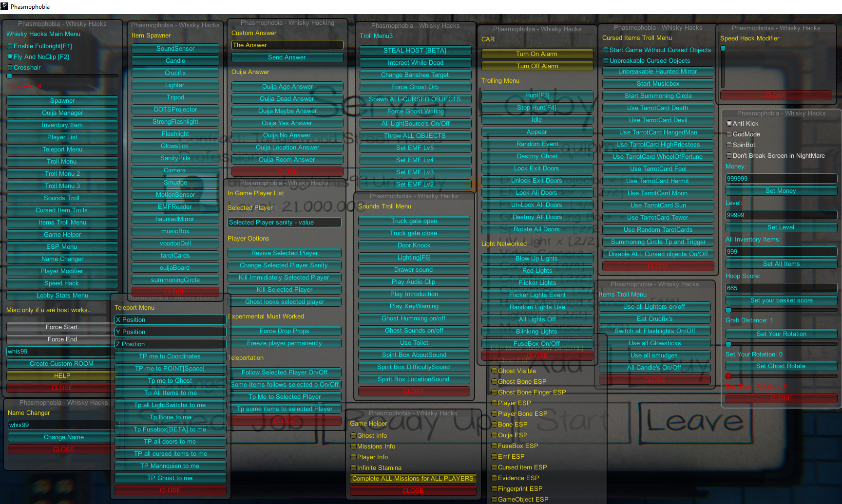Click Spawn ALL-CURSED OBJECTS

tap(415, 99)
